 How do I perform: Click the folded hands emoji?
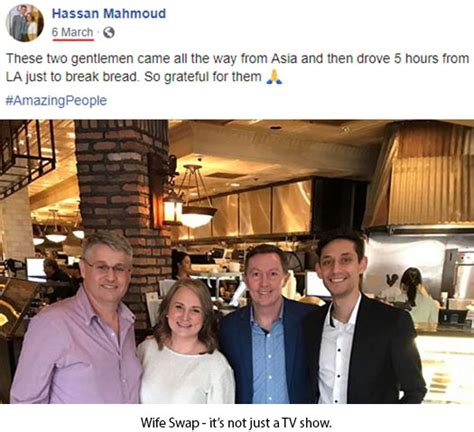274,77
